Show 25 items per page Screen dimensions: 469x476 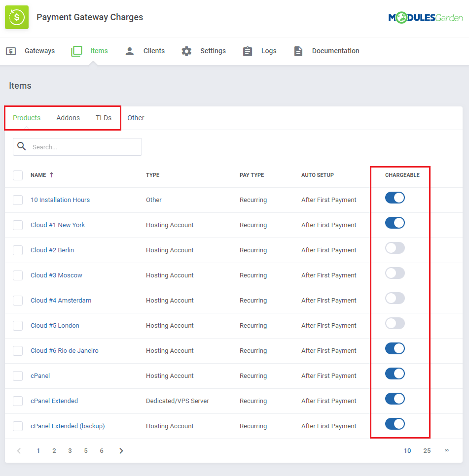click(427, 451)
